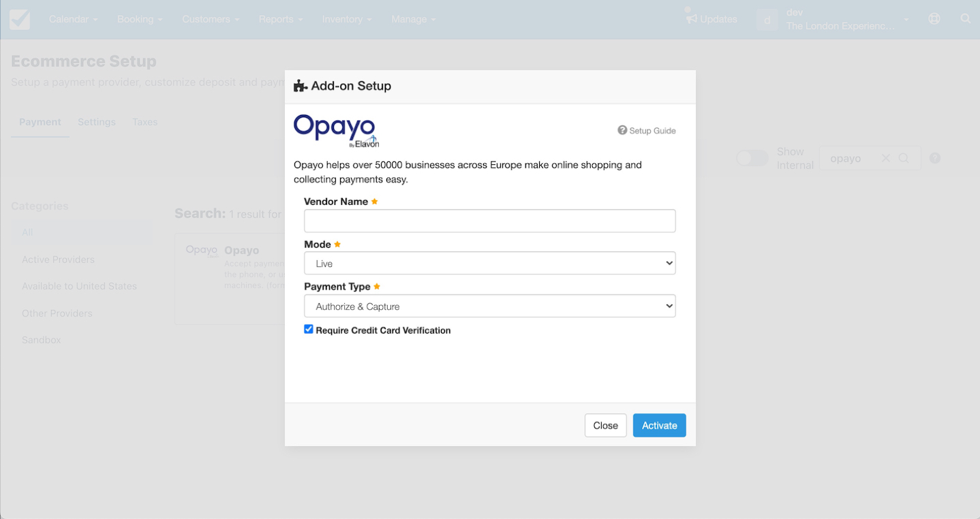Select Active Providers category

(59, 259)
